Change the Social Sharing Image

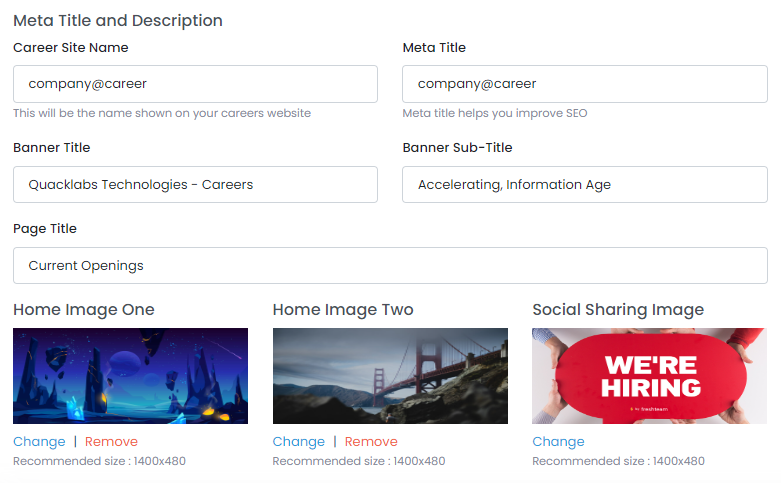tap(558, 441)
